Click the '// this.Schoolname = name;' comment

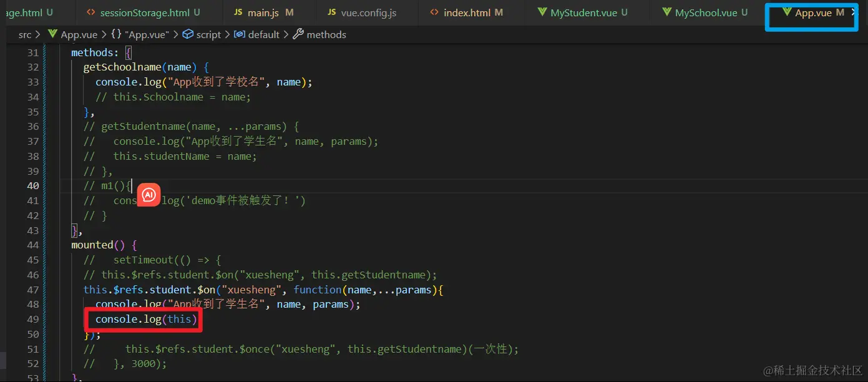173,97
